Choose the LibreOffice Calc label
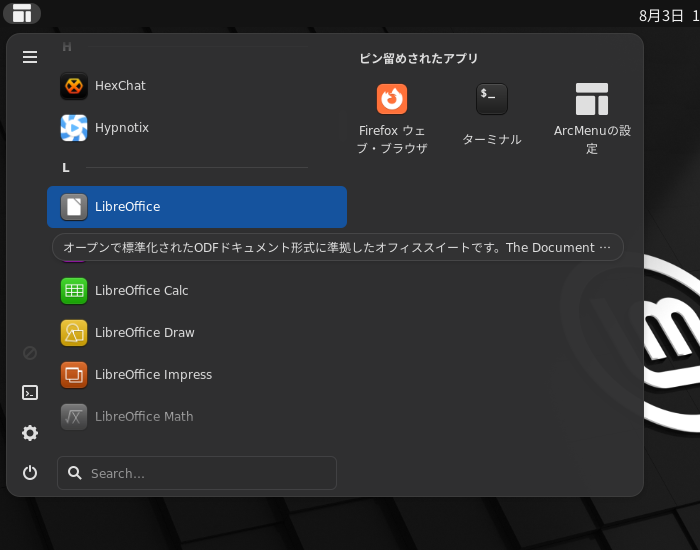The width and height of the screenshot is (700, 550). pyautogui.click(x=142, y=291)
